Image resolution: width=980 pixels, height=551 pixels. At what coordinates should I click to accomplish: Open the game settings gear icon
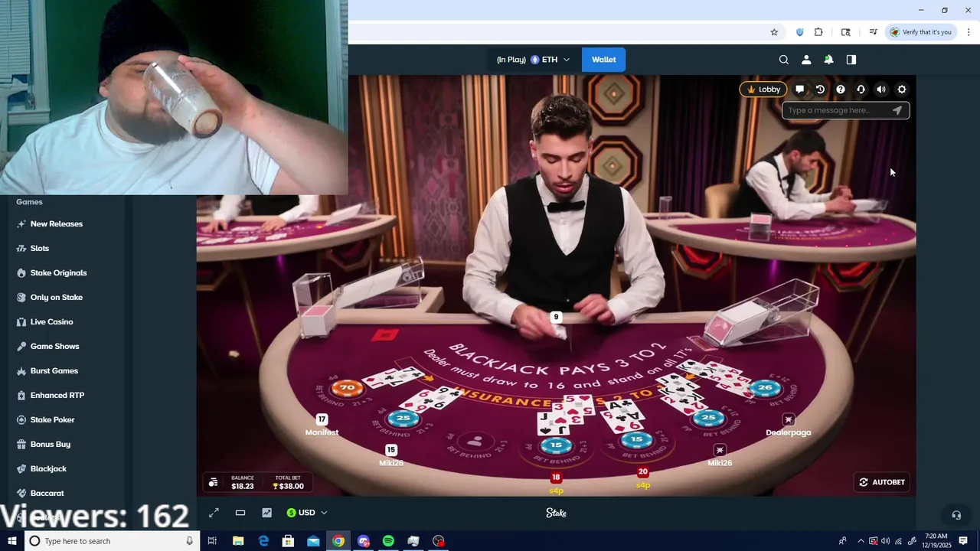coord(902,90)
